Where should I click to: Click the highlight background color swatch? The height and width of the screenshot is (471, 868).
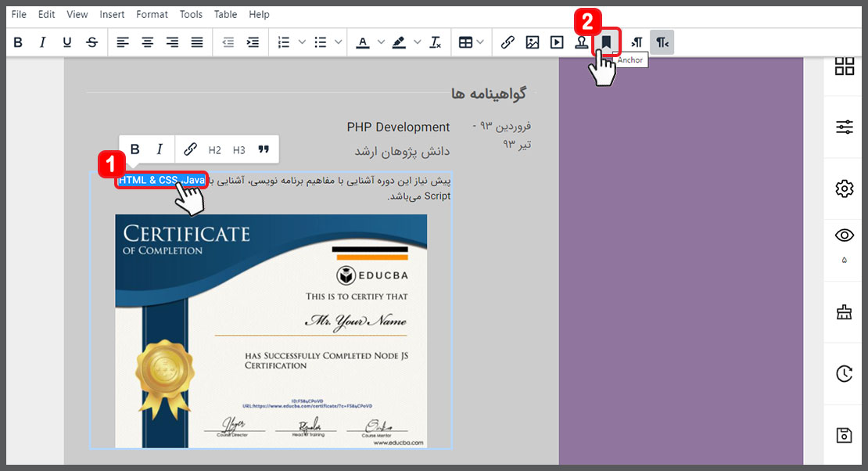(400, 42)
